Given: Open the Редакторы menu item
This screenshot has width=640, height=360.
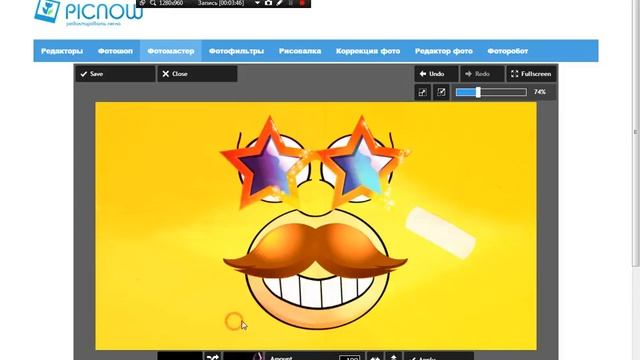Looking at the screenshot, I should click(x=62, y=51).
